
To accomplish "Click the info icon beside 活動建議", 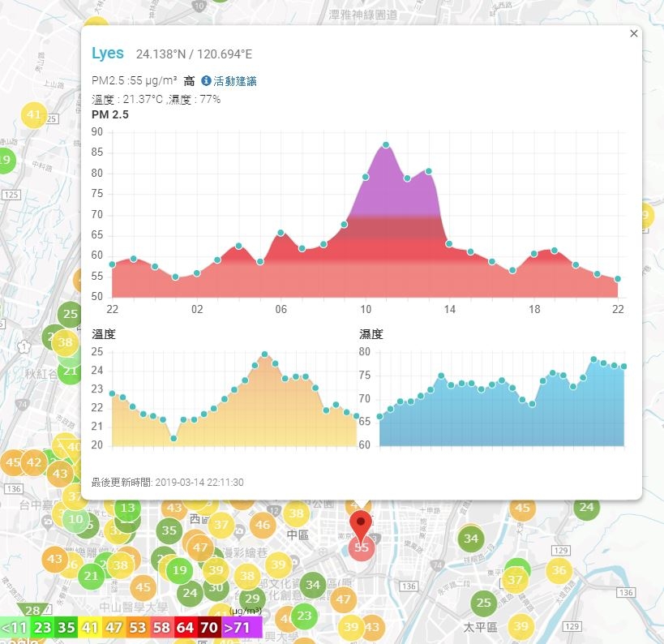I will [x=206, y=80].
